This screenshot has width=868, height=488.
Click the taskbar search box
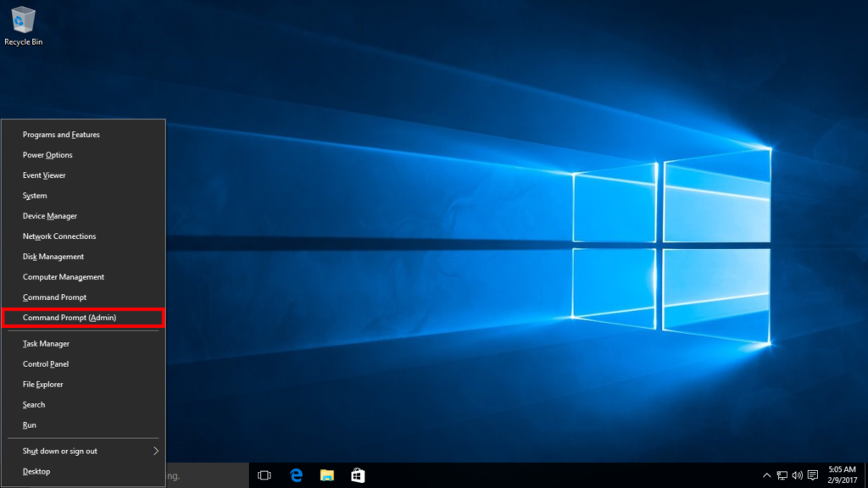[x=208, y=475]
